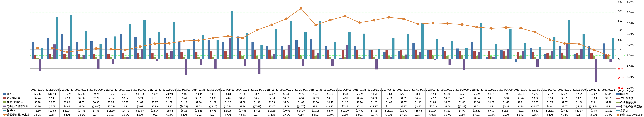
Task: Click the $22.94 営業CF cell for 2011/12/31
Action: point(67,111)
